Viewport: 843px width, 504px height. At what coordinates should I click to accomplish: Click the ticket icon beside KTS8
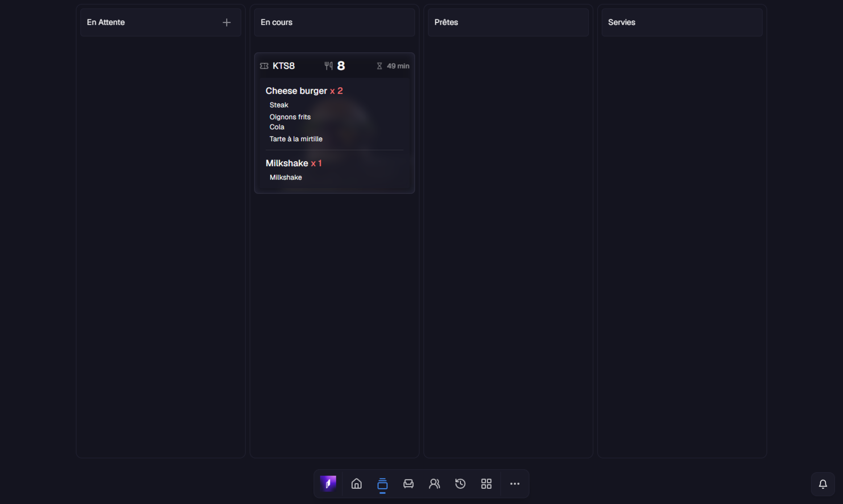click(264, 66)
